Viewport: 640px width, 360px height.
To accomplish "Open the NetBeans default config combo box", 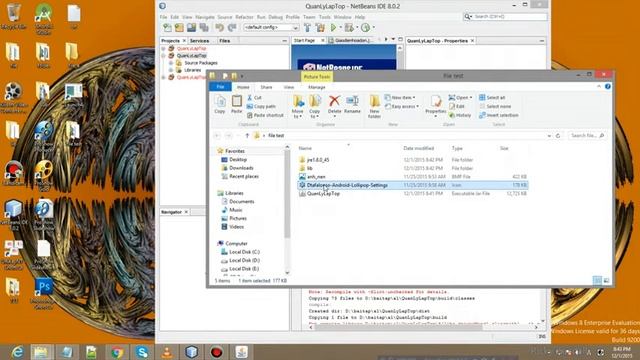I will (271, 27).
